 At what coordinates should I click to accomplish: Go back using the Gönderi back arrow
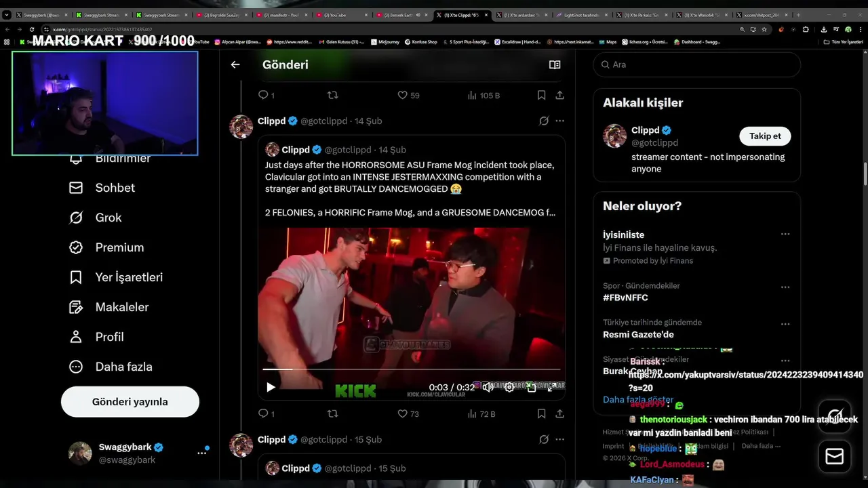[235, 64]
